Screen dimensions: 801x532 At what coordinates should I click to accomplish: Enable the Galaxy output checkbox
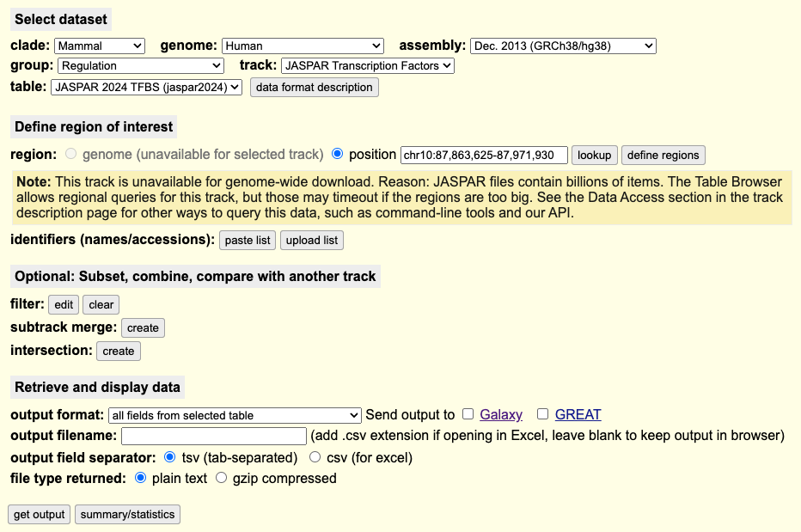[468, 414]
